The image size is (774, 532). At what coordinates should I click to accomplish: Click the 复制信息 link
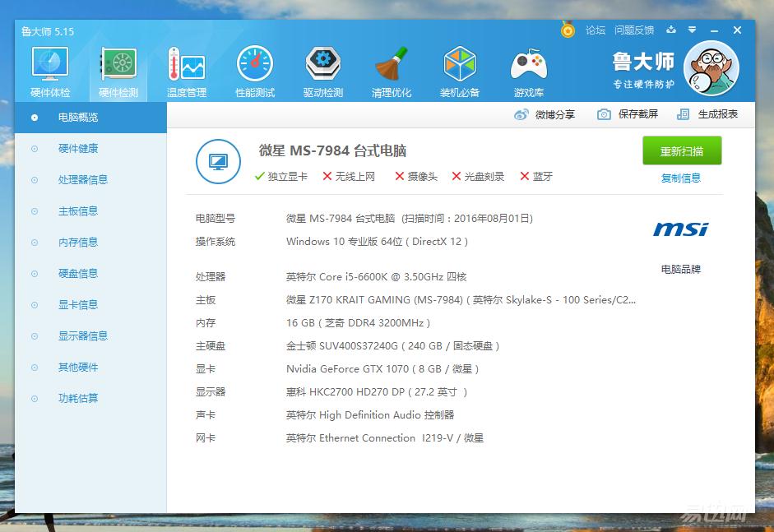point(681,178)
